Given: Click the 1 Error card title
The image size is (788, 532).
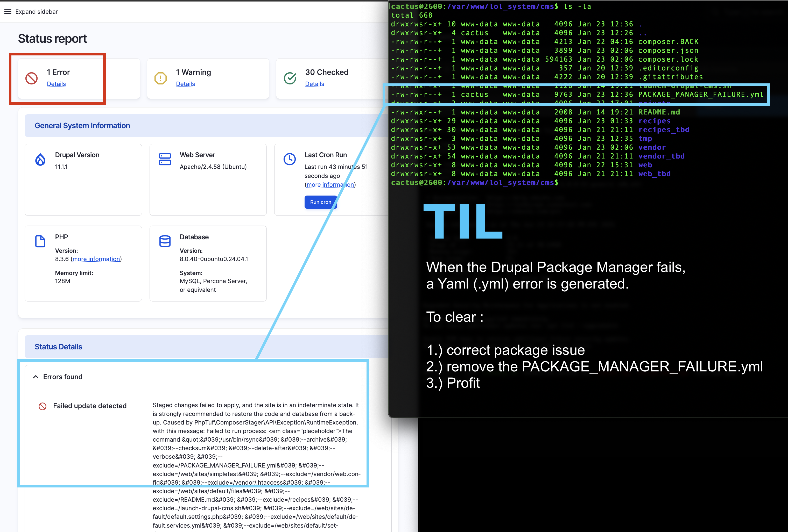Looking at the screenshot, I should point(58,72).
